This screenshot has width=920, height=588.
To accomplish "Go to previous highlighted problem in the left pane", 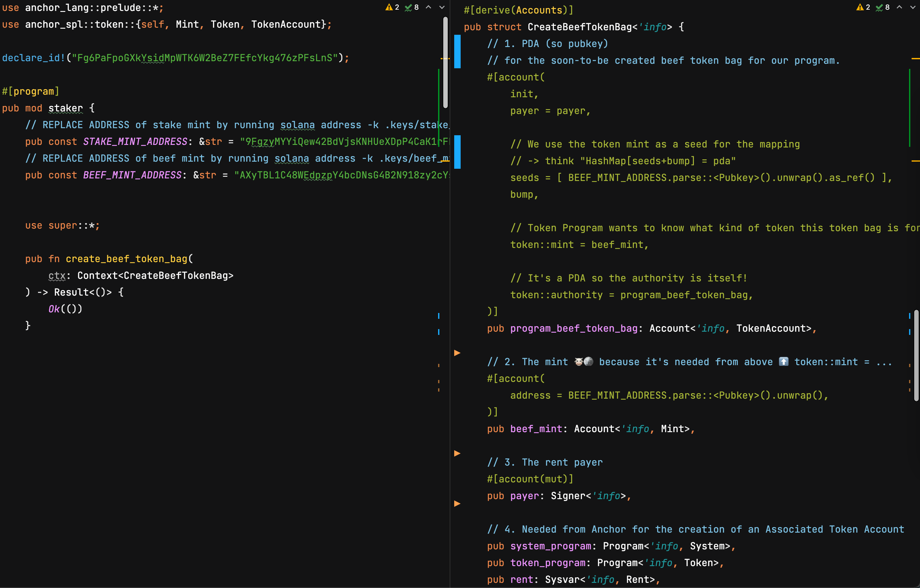I will [x=429, y=7].
